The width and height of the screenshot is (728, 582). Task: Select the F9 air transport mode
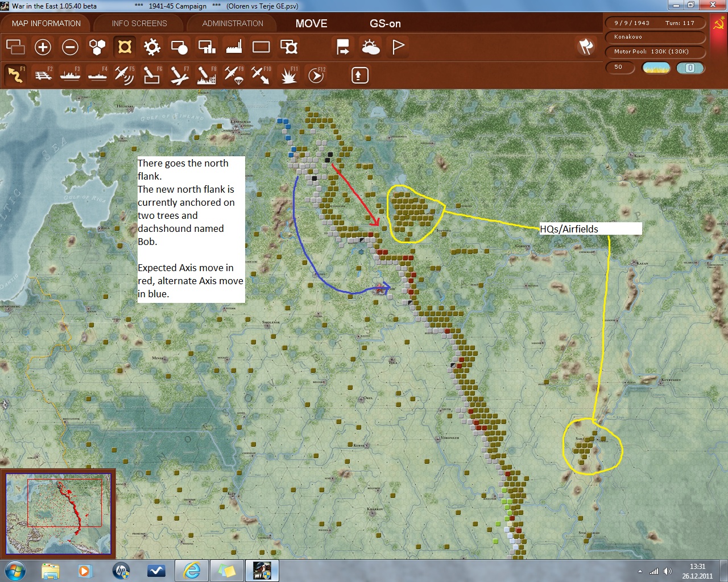click(234, 74)
